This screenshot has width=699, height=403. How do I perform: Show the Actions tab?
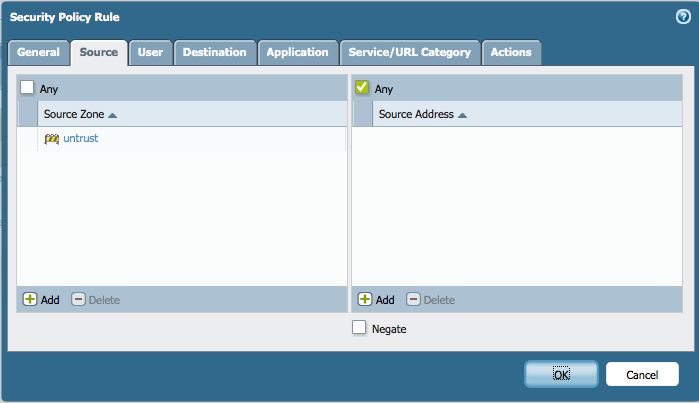coord(511,53)
